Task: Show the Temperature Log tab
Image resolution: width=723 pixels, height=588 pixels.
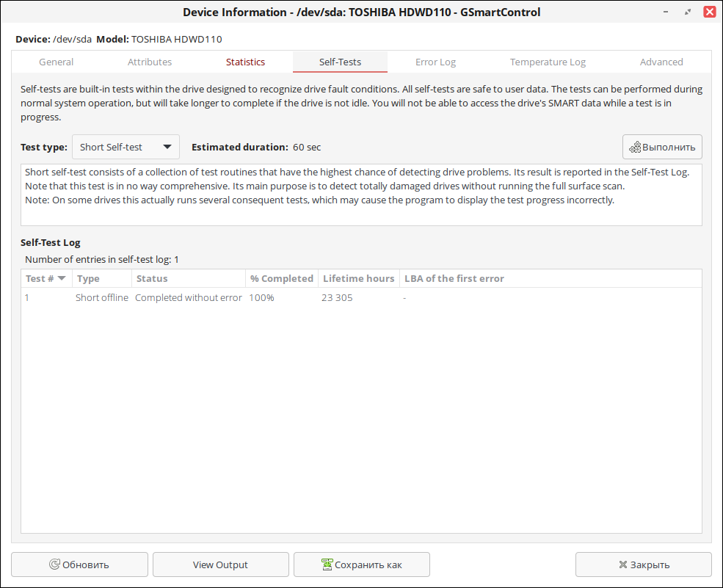Action: 548,62
